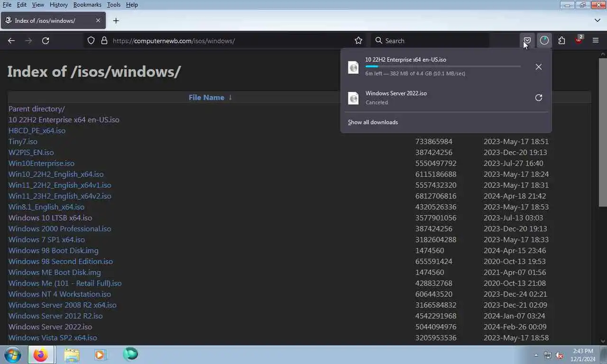Viewport: 607px width, 364px height.
Task: Bookmark this page with the star
Action: [359, 41]
